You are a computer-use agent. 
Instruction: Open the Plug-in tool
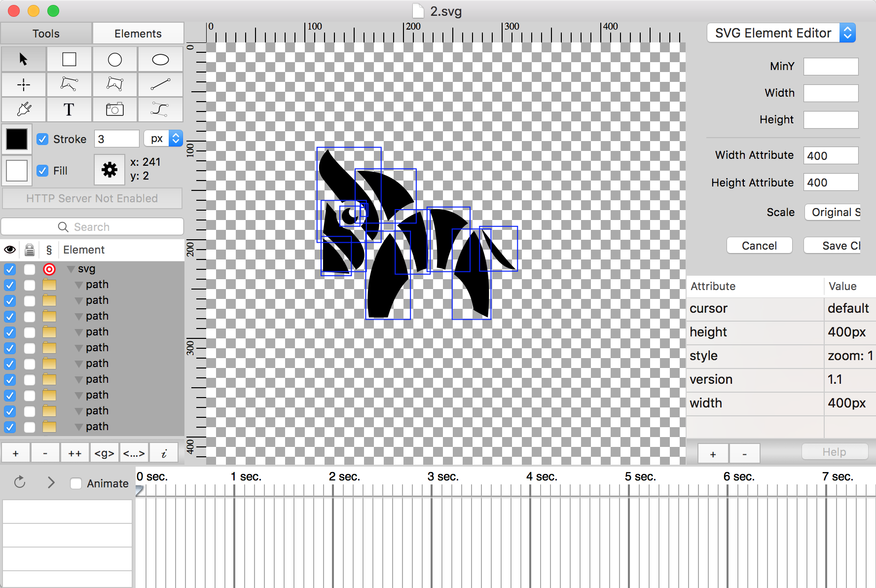pos(24,110)
